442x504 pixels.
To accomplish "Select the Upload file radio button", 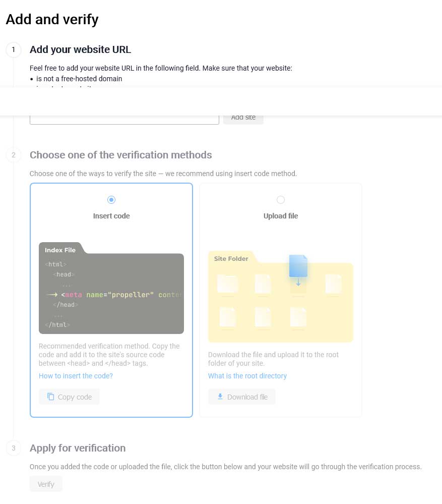I will 281,200.
